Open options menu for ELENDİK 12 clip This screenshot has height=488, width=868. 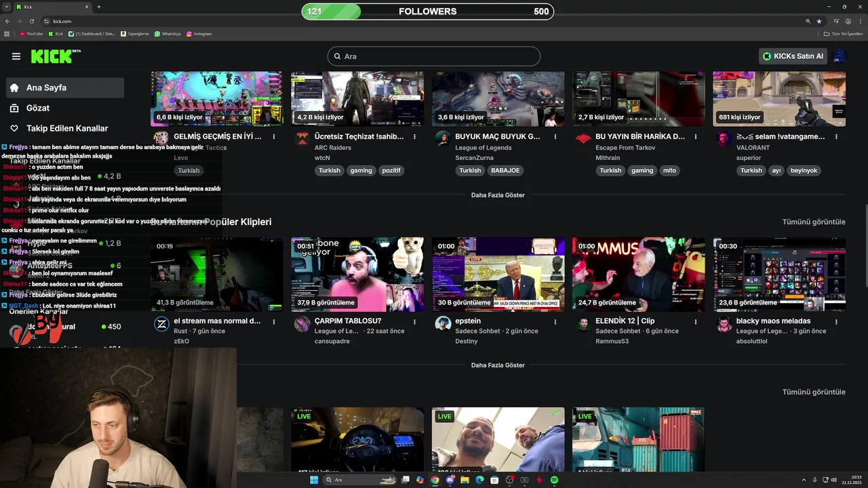point(696,321)
